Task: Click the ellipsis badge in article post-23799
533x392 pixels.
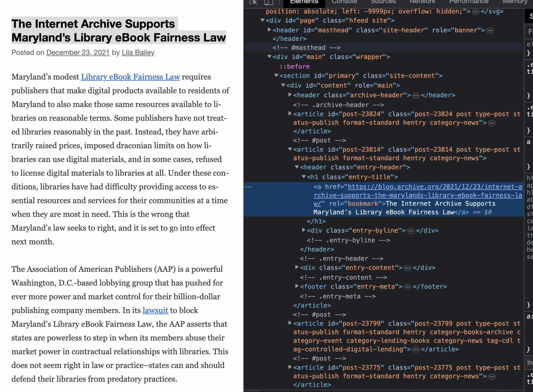Action: (x=416, y=350)
